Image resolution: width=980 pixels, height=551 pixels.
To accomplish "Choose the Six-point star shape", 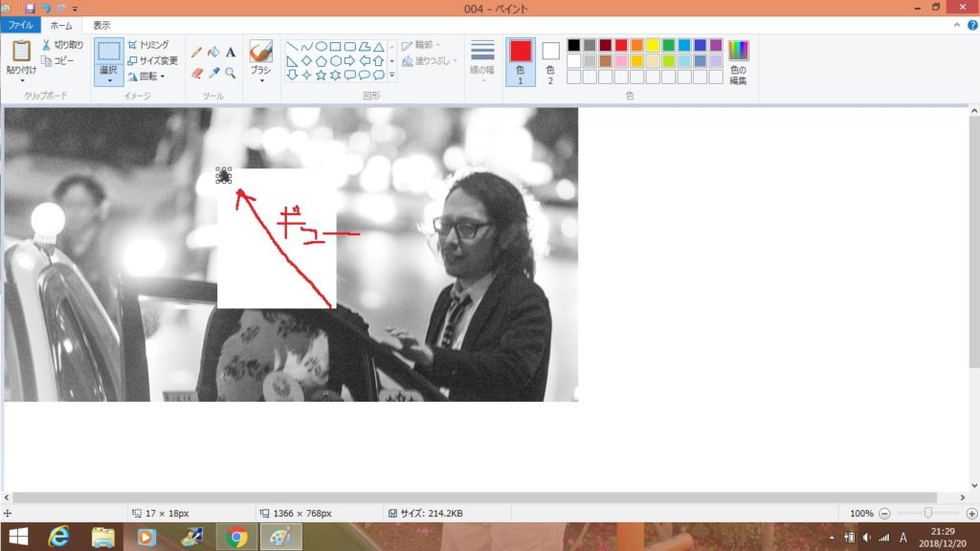I will (335, 75).
